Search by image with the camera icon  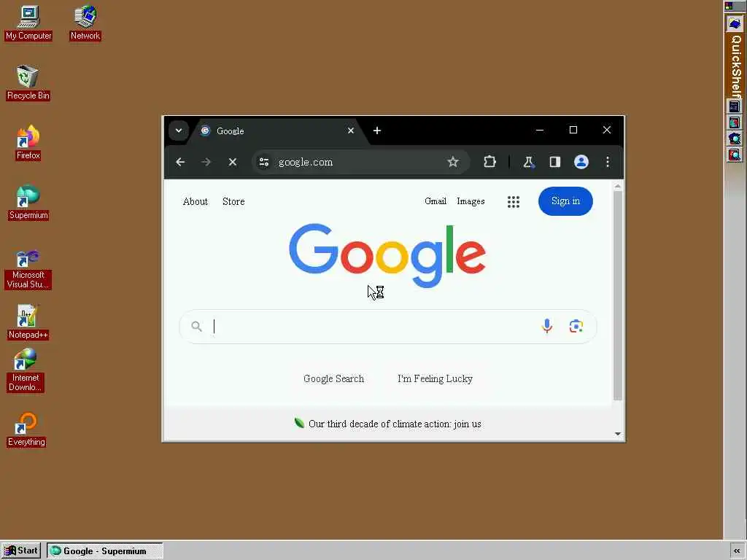tap(576, 326)
